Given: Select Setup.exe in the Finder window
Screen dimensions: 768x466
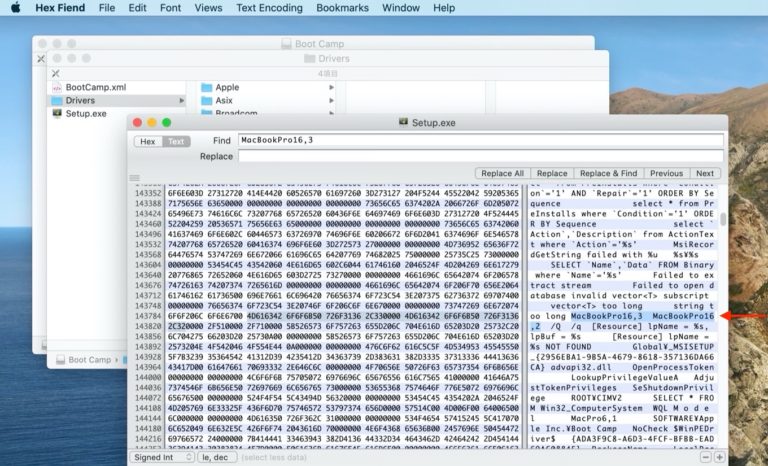Looking at the screenshot, I should 86,114.
